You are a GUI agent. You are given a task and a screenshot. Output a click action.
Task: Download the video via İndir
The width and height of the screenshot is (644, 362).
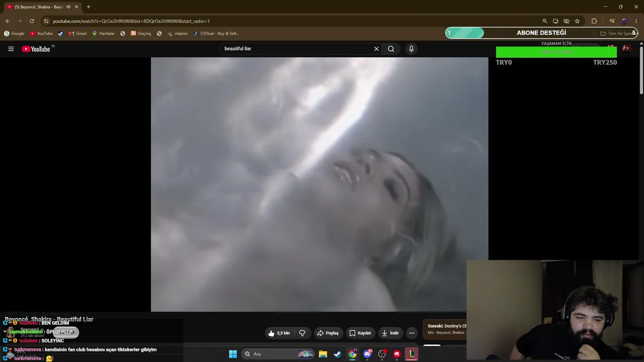pyautogui.click(x=390, y=333)
